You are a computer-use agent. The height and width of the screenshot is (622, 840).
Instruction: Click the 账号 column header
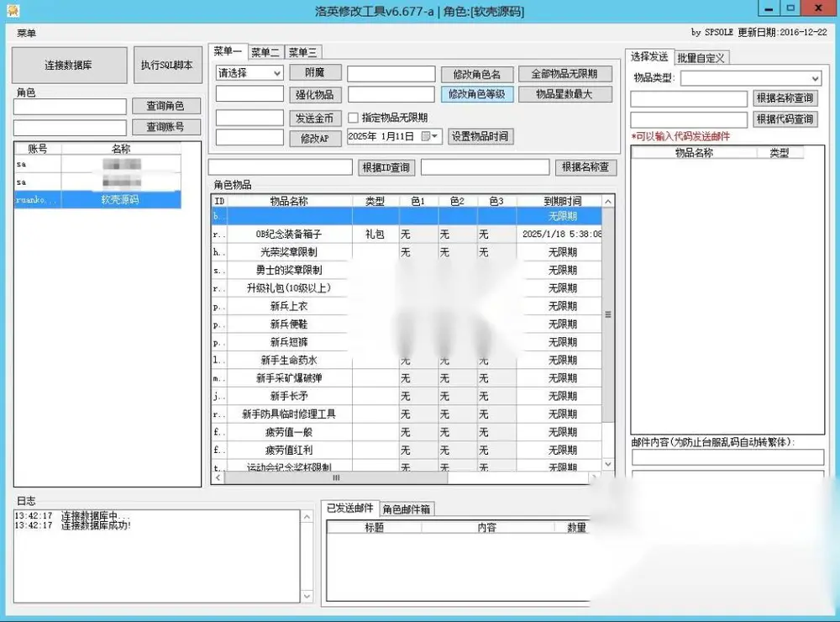pyautogui.click(x=38, y=149)
